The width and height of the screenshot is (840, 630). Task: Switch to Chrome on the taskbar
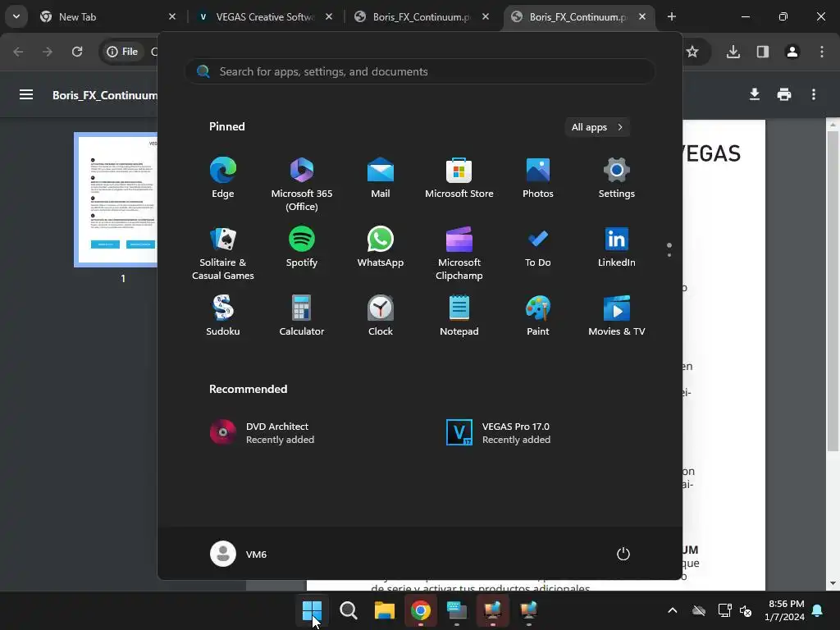point(421,609)
